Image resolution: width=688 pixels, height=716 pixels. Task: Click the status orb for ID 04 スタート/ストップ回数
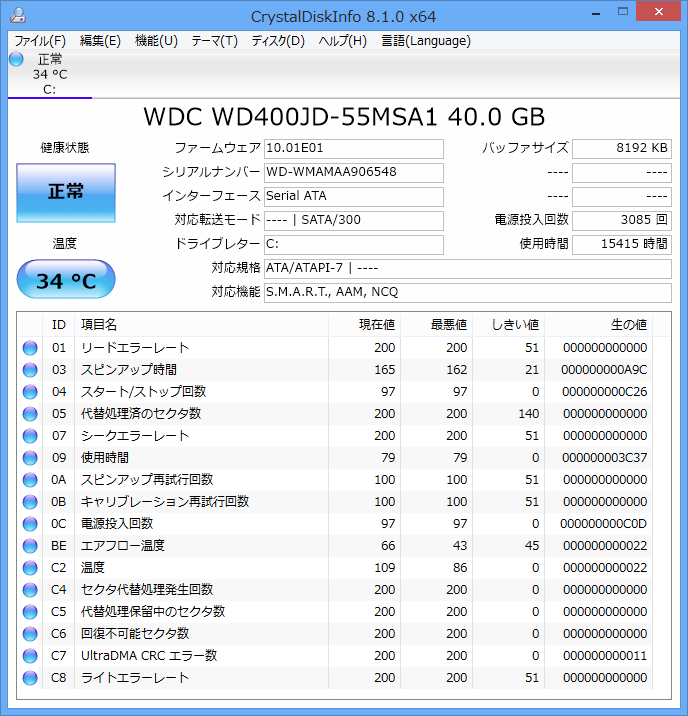pos(30,392)
